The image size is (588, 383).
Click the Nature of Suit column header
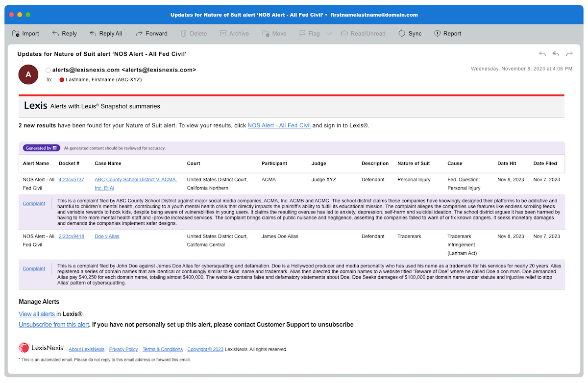414,164
